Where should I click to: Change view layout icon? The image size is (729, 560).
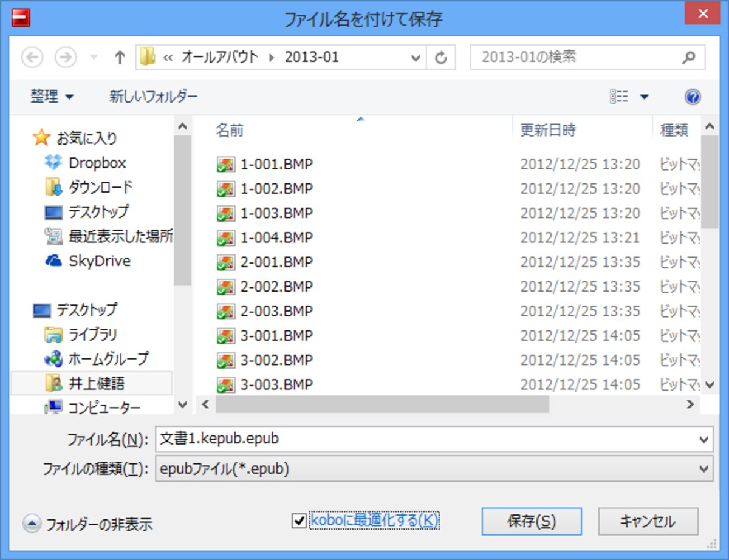[x=619, y=97]
